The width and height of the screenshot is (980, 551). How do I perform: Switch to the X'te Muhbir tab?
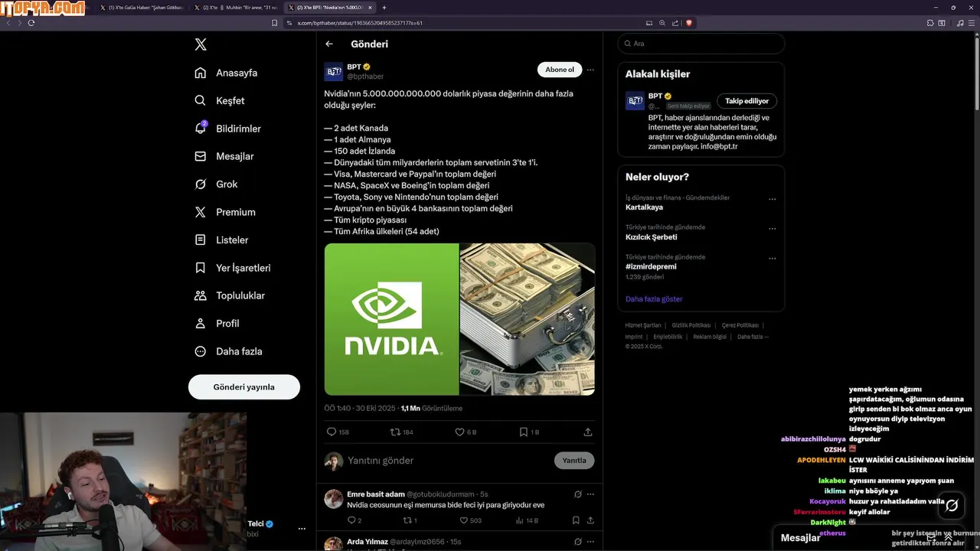[235, 8]
